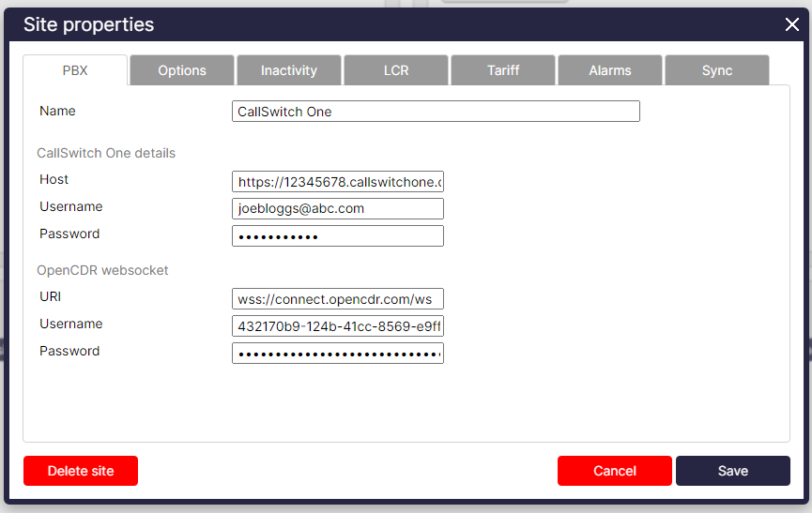Click the OpenCDR websocket Password field
Viewport: 812px width, 513px height.
click(x=338, y=354)
